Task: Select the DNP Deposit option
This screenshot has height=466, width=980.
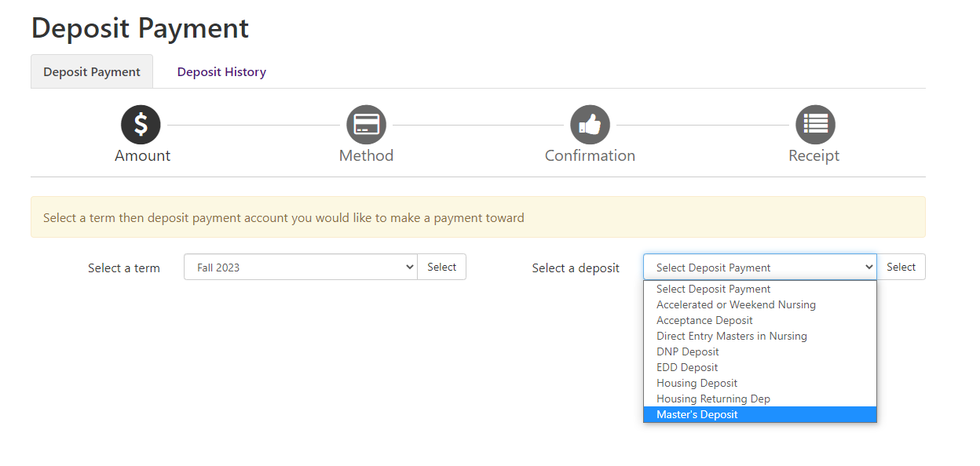Action: [x=760, y=351]
